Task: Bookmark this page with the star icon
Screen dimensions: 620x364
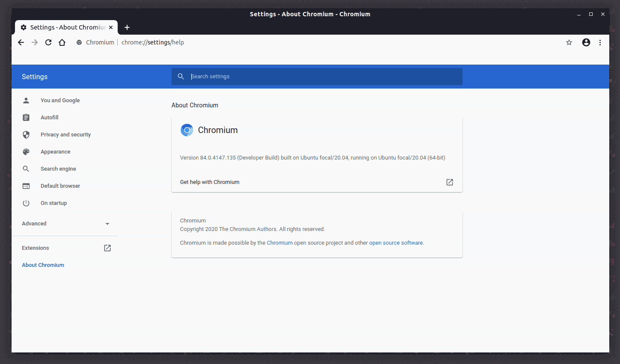Action: tap(569, 42)
